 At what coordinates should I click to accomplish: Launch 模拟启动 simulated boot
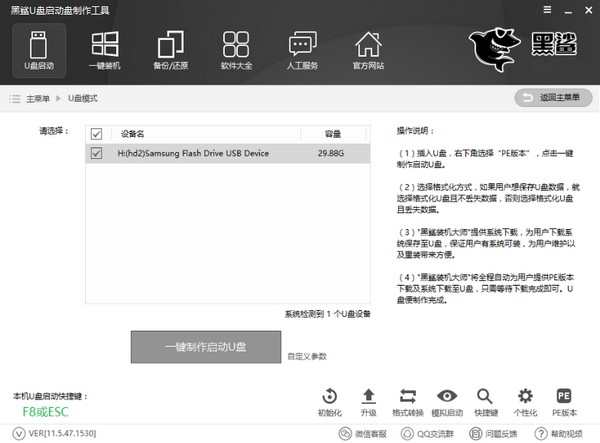(447, 401)
